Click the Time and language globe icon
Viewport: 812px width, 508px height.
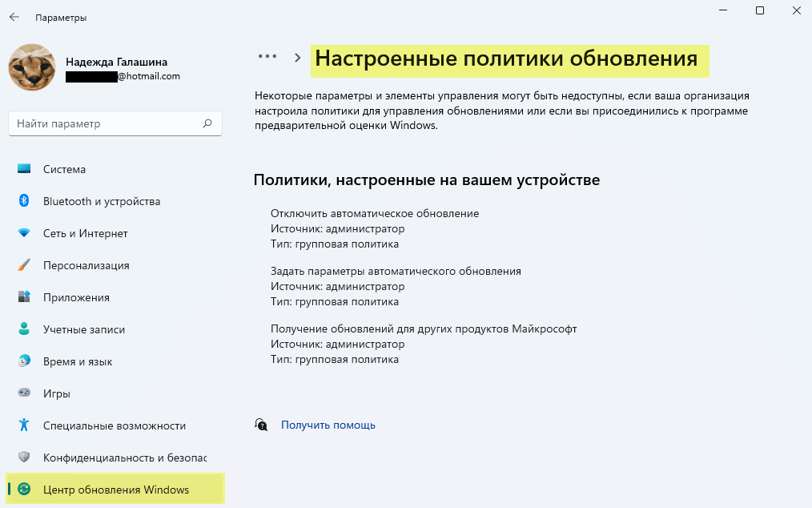(x=24, y=361)
